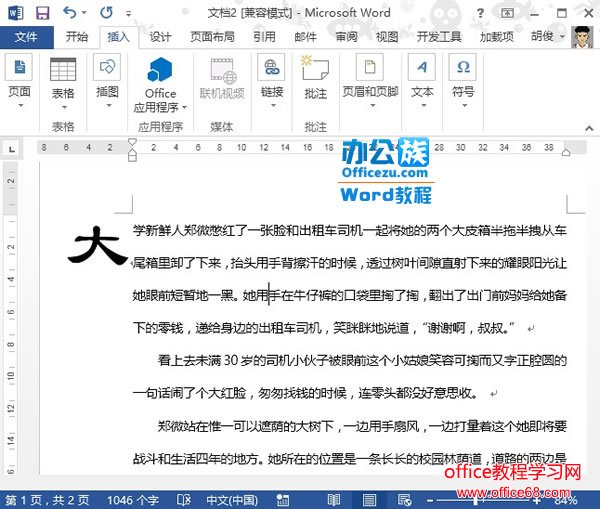This screenshot has width=600, height=509.
Task: Expand the dropdown arrow under 链接
Action: 273,105
